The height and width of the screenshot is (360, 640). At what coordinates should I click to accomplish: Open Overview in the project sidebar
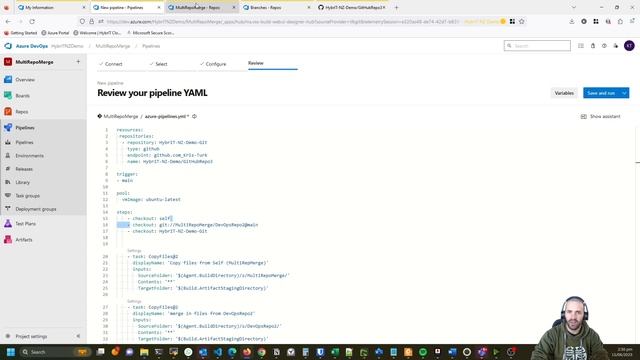[x=25, y=80]
